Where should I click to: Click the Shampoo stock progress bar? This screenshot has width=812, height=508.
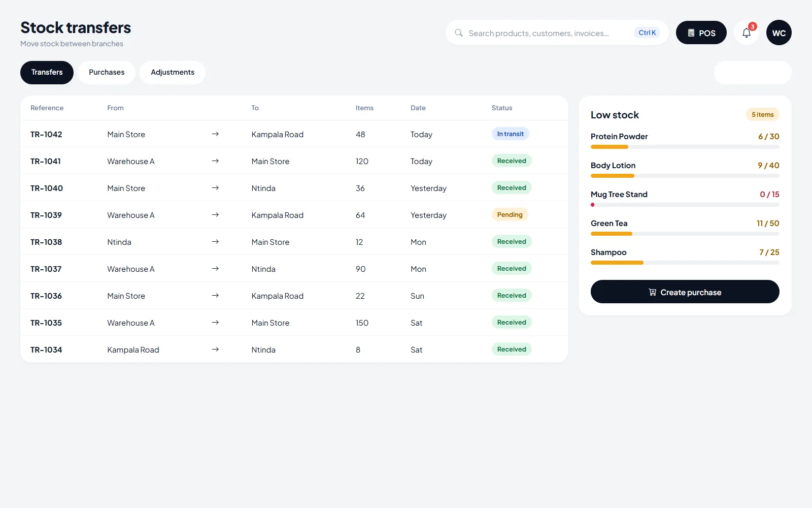tap(685, 263)
